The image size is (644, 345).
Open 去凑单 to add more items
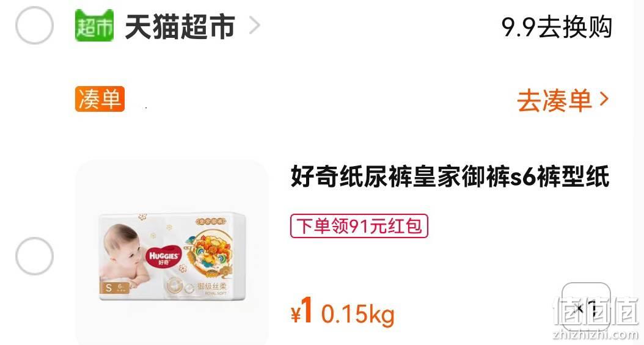click(x=554, y=101)
